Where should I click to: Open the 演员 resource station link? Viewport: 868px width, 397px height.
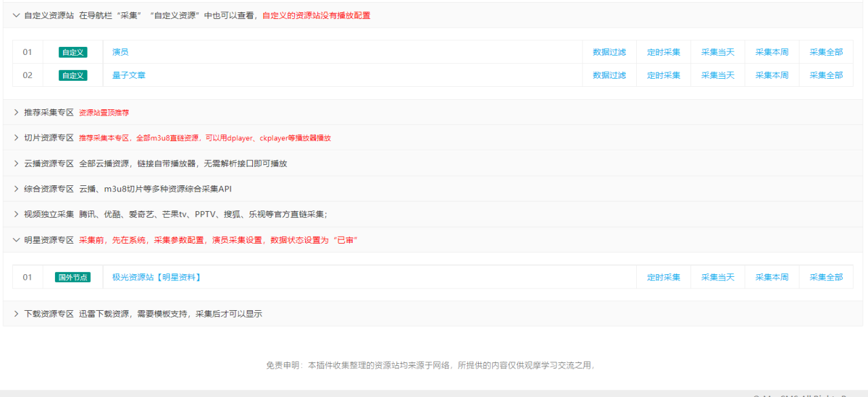(x=121, y=52)
